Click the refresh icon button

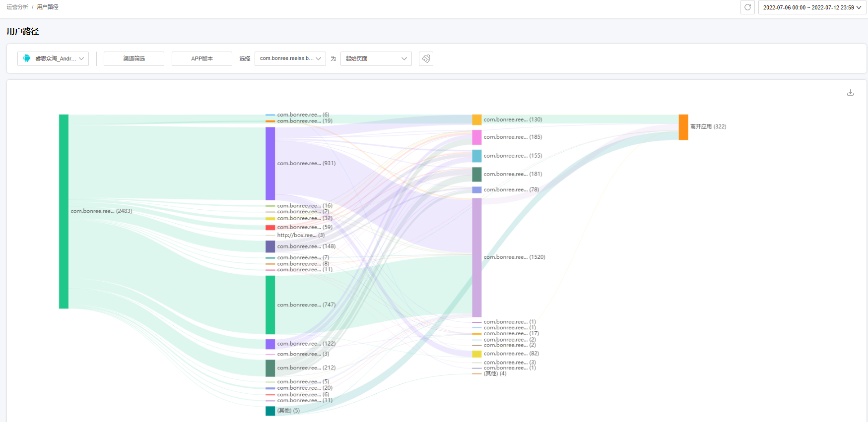(x=747, y=7)
